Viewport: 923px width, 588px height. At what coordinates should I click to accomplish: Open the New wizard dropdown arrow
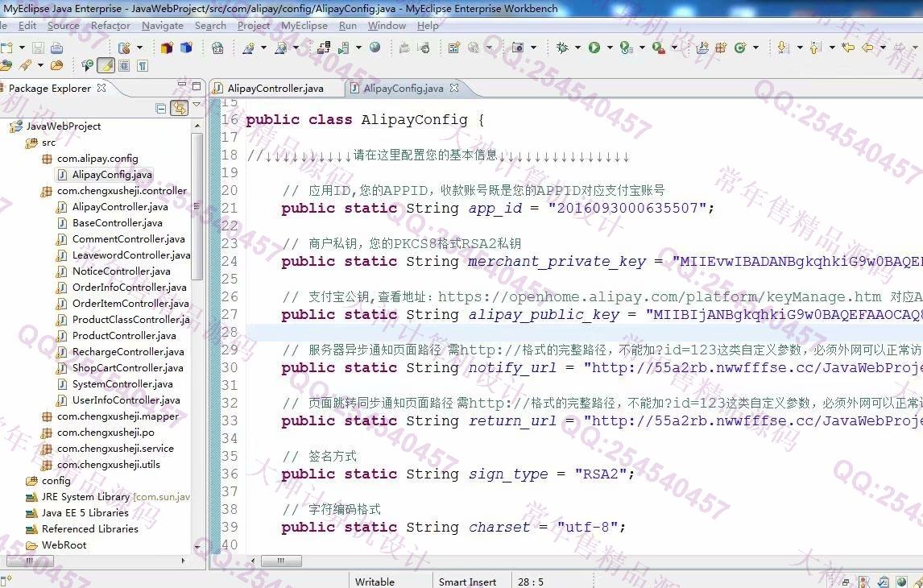tap(22, 48)
